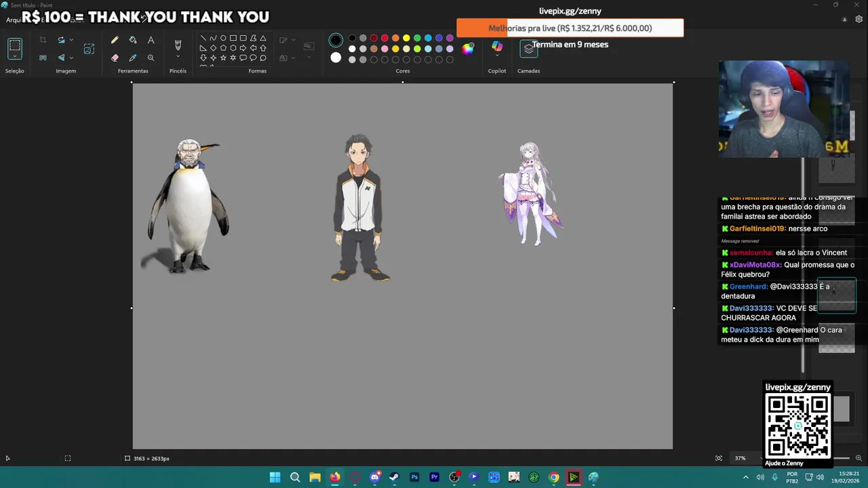Click the POR PTB2 language indicator
Image resolution: width=868 pixels, height=488 pixels.
(792, 477)
